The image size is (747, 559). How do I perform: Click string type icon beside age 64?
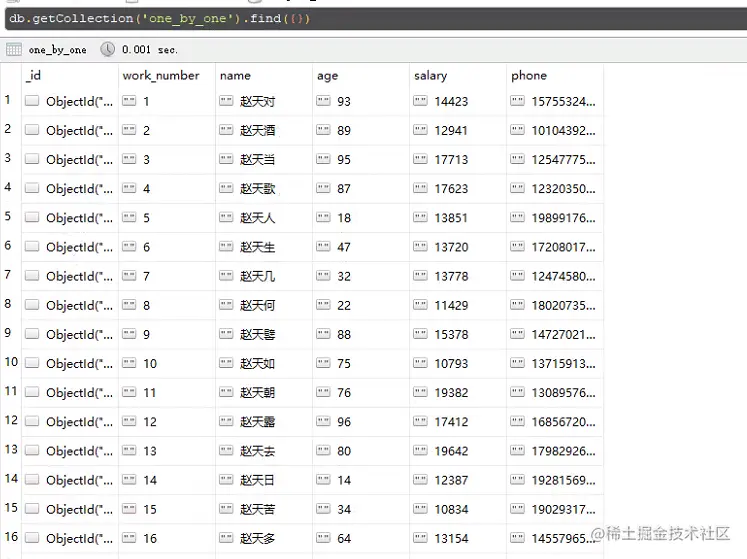[323, 538]
